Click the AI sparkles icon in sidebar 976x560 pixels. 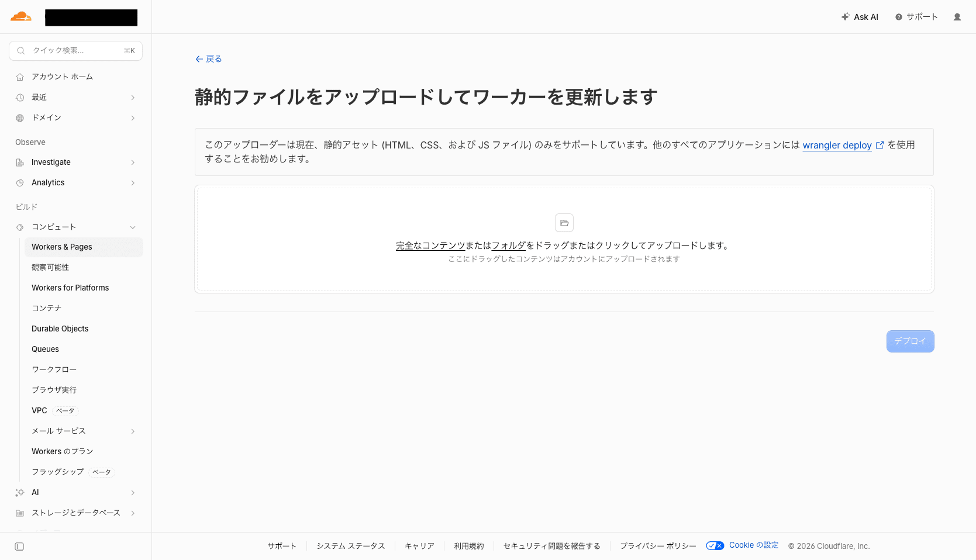[x=20, y=493]
